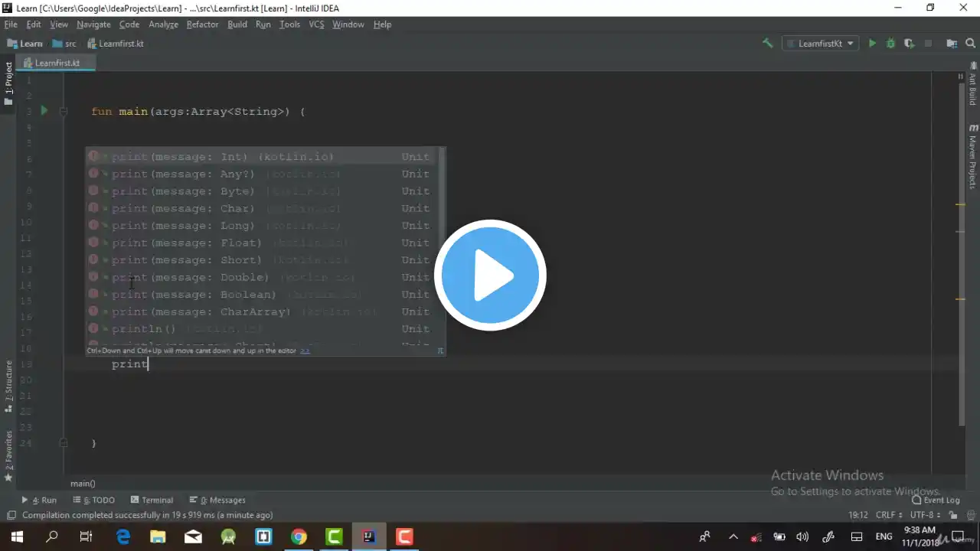This screenshot has width=980, height=551.
Task: Open the Messages tool window
Action: click(x=217, y=500)
